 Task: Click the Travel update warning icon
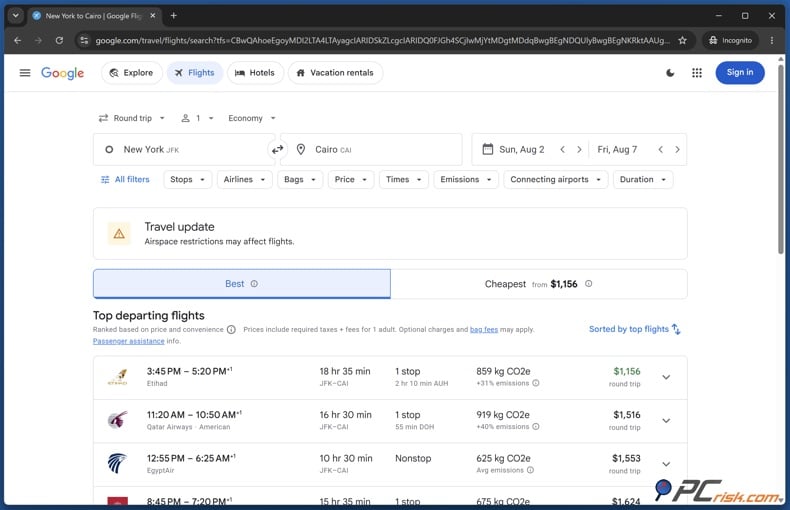tap(119, 233)
